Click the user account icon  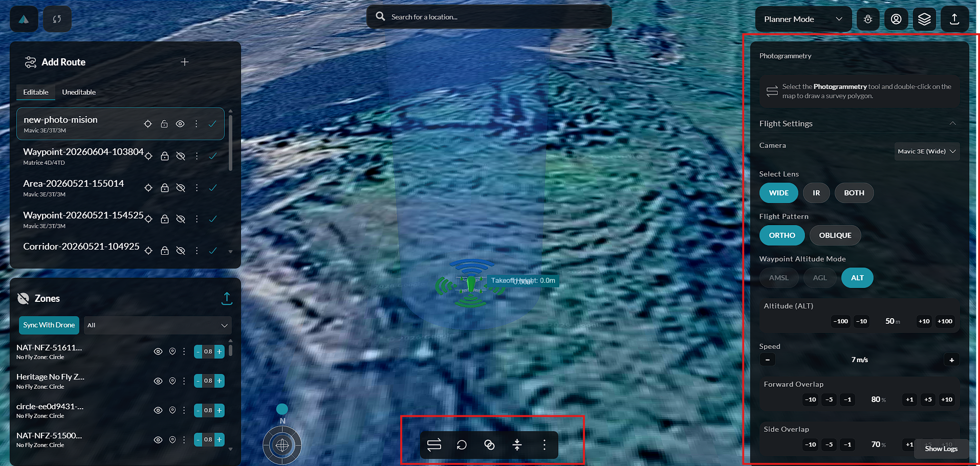coord(896,19)
